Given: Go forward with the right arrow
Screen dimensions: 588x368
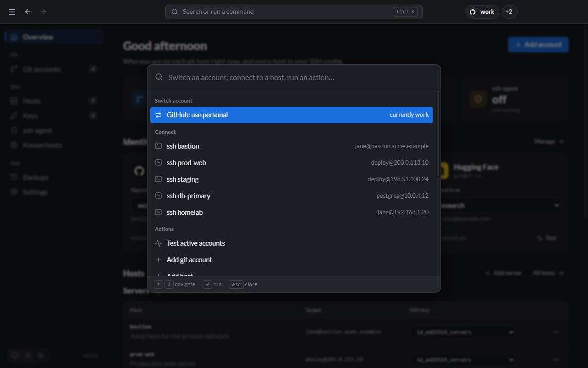Looking at the screenshot, I should pyautogui.click(x=43, y=12).
